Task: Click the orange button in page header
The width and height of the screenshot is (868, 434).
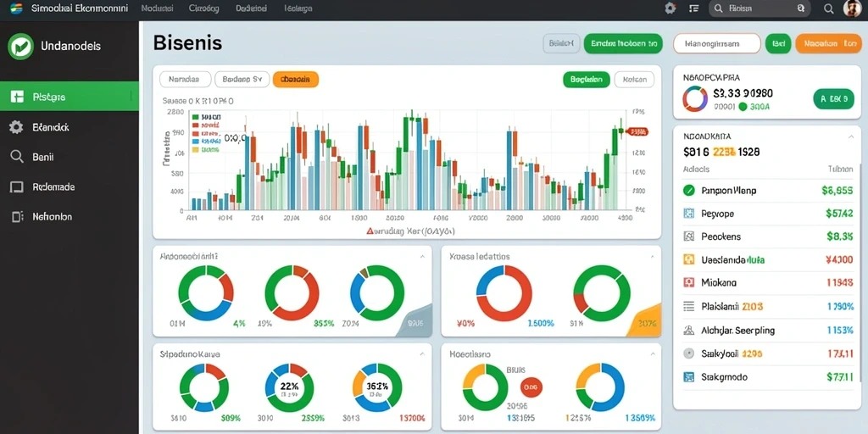Action: 829,43
